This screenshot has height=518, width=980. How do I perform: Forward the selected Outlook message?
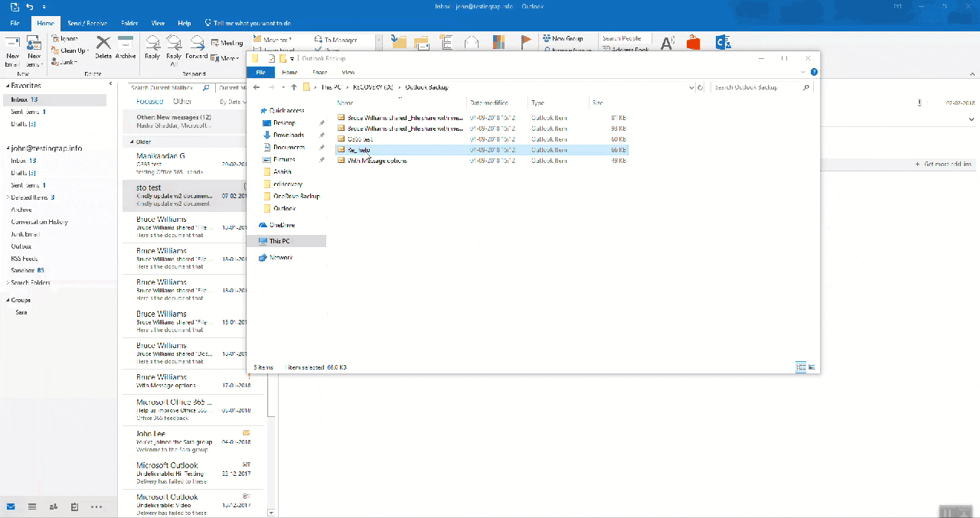(x=197, y=47)
